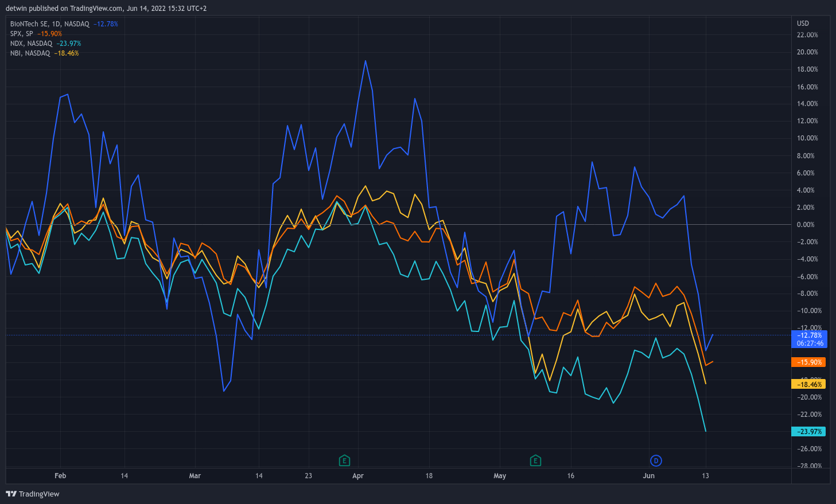Click the 'detwin published on TradingView.com' header text

point(64,9)
